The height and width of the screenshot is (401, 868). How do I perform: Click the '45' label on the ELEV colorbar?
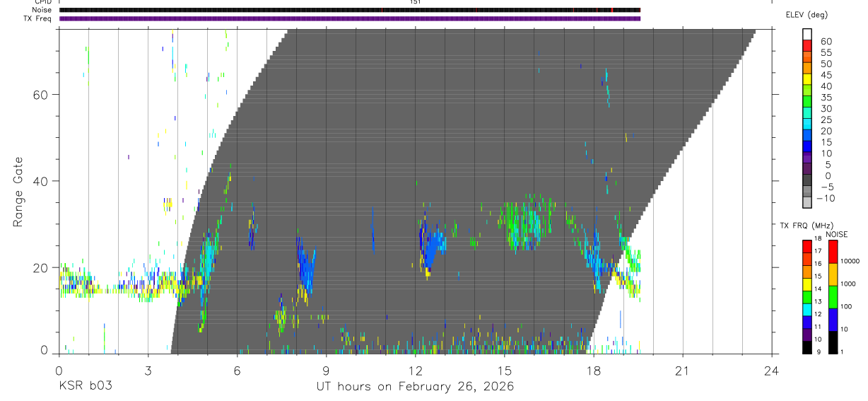click(x=825, y=75)
